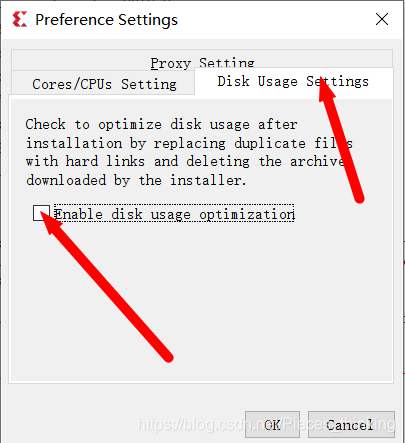Open the Cores/CPUs Setting tab
The width and height of the screenshot is (405, 443).
click(x=104, y=84)
